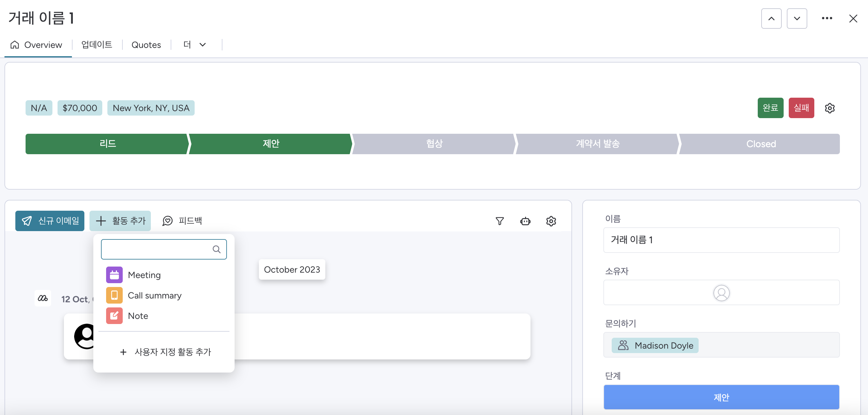Image resolution: width=868 pixels, height=415 pixels.
Task: Mark the deal as 완료 (won)
Action: tap(770, 108)
